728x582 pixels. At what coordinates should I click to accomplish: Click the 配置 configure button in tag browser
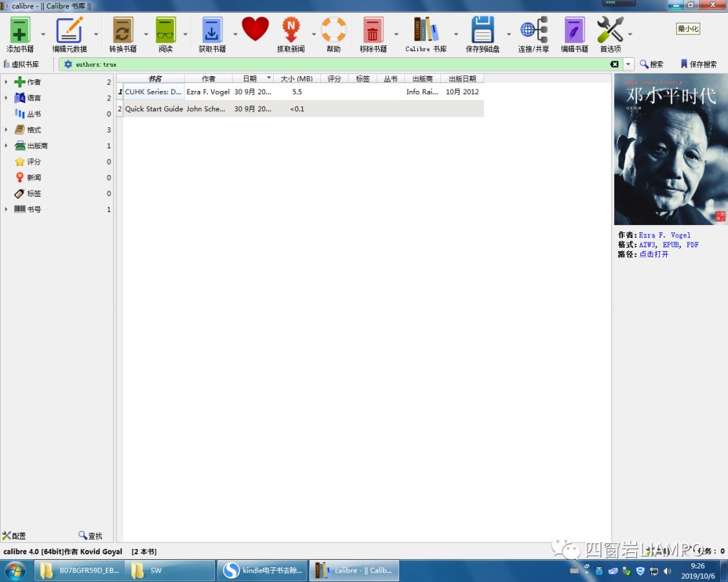coord(14,536)
